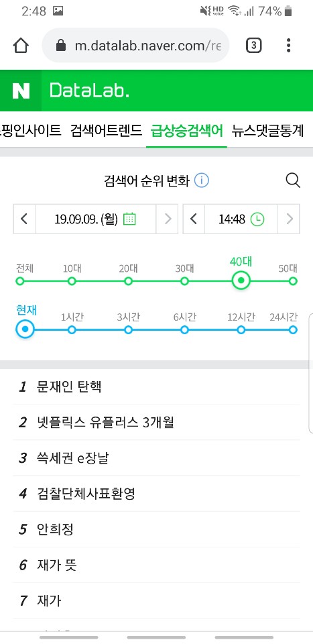313x644 pixels.
Task: Switch to the 검색어트렌드 tab
Action: tap(107, 131)
